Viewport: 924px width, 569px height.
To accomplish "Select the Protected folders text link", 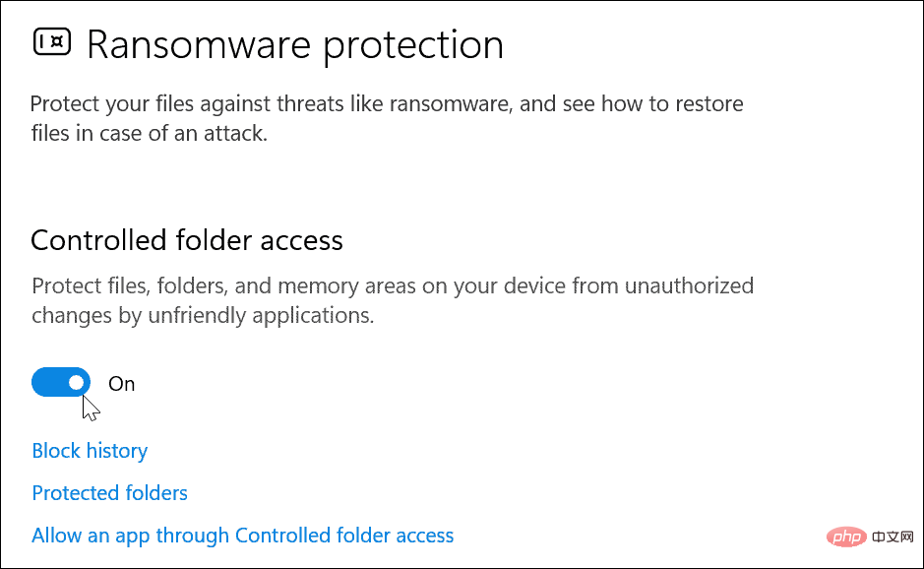I will (x=109, y=492).
